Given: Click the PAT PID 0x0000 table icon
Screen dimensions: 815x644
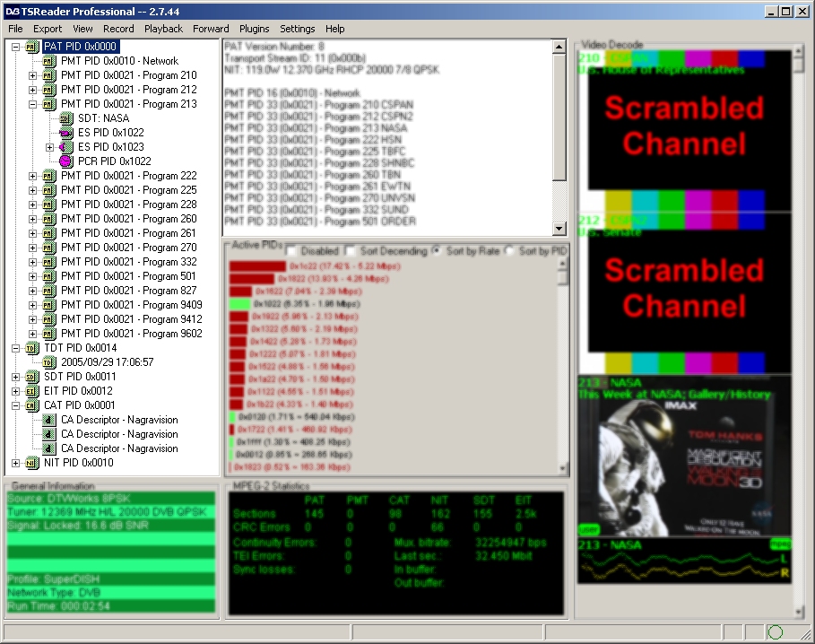Looking at the screenshot, I should point(33,47).
